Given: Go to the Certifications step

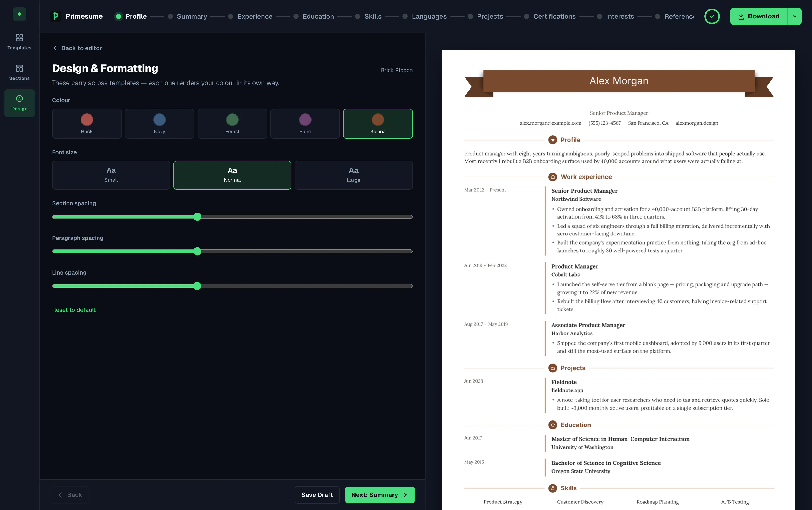Looking at the screenshot, I should click(x=550, y=16).
